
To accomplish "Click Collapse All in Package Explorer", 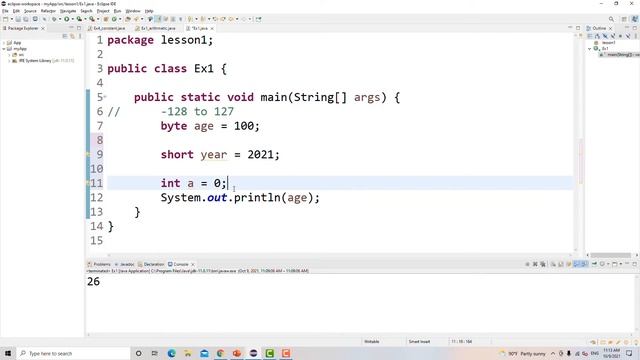I will click(x=64, y=36).
